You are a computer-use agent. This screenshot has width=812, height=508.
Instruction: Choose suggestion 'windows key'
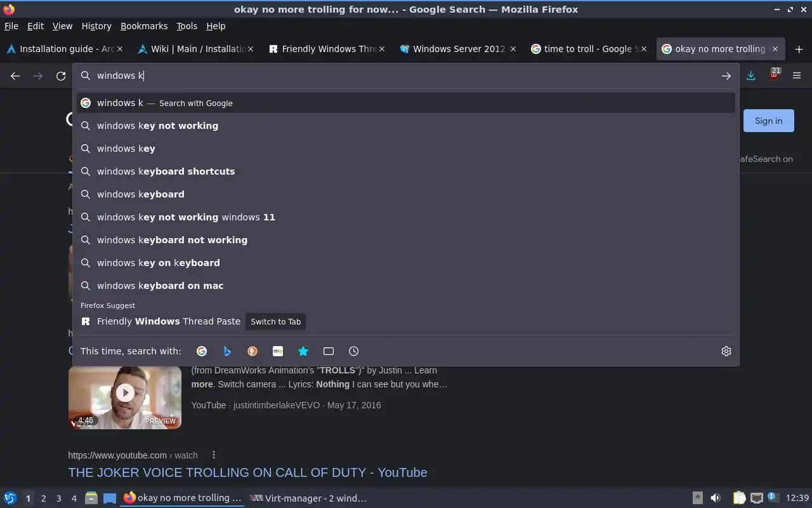[x=406, y=149]
